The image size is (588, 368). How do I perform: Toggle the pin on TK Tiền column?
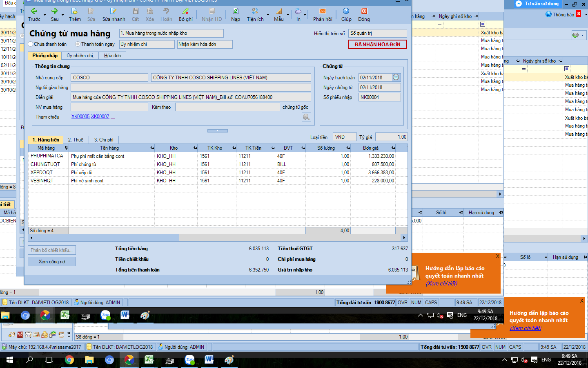click(x=272, y=148)
